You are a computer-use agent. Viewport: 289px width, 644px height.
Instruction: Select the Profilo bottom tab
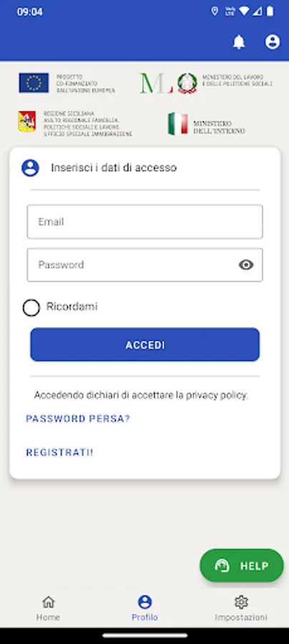tap(144, 608)
